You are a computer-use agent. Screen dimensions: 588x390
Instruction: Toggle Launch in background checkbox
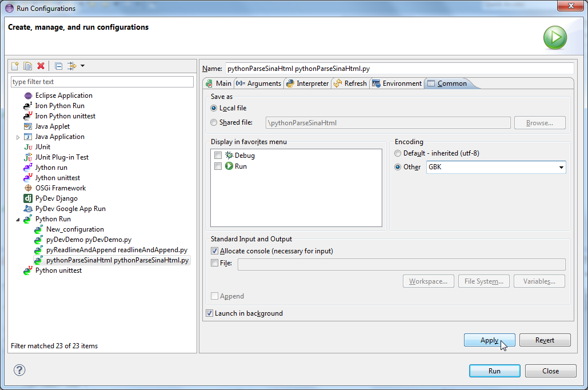[x=210, y=313]
